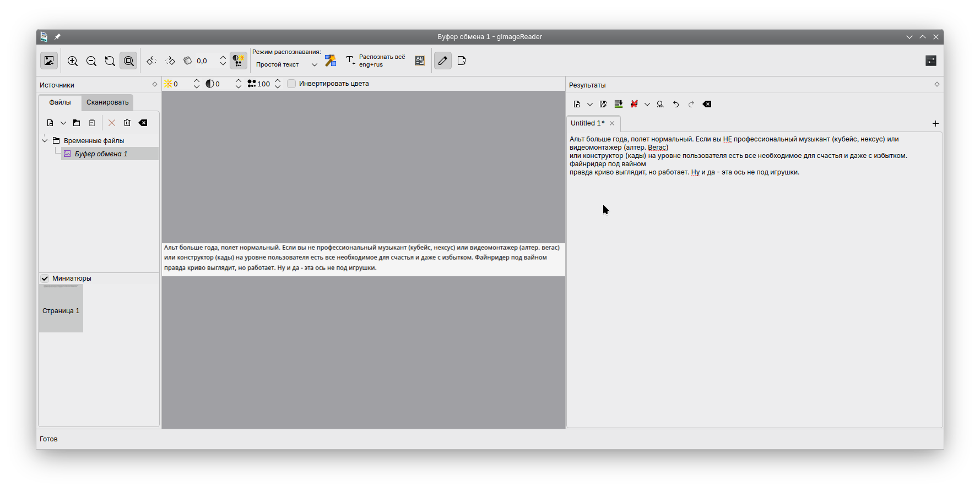Rotate the page right
The image size is (980, 492).
[170, 61]
